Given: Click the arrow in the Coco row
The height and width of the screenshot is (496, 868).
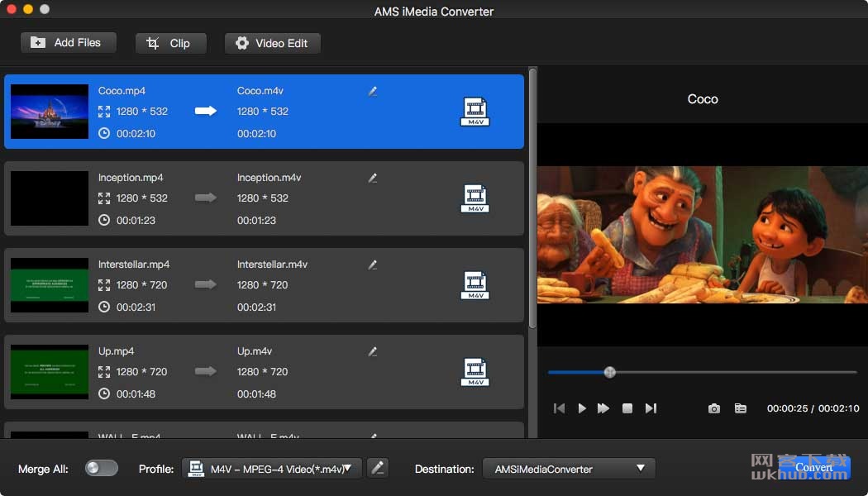Looking at the screenshot, I should click(x=205, y=112).
